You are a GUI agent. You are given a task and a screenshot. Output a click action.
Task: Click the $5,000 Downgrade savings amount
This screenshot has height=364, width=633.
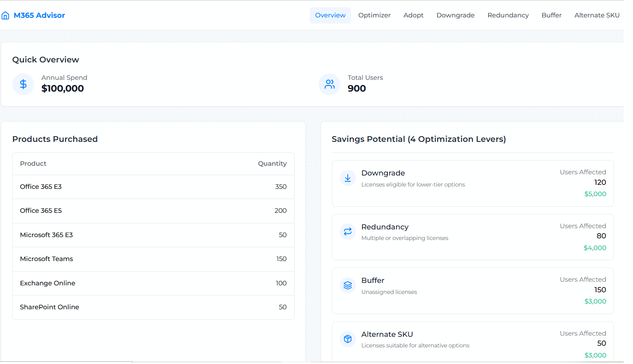595,194
